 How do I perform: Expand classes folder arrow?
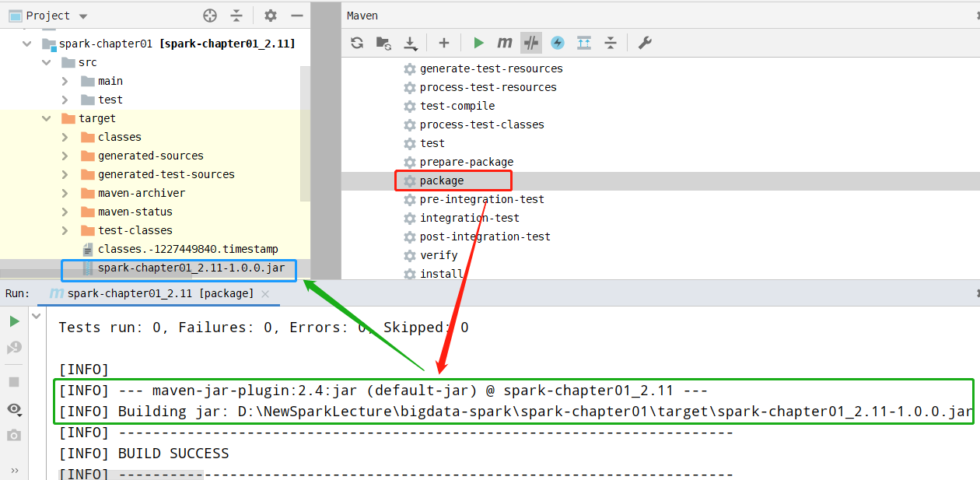pos(65,137)
